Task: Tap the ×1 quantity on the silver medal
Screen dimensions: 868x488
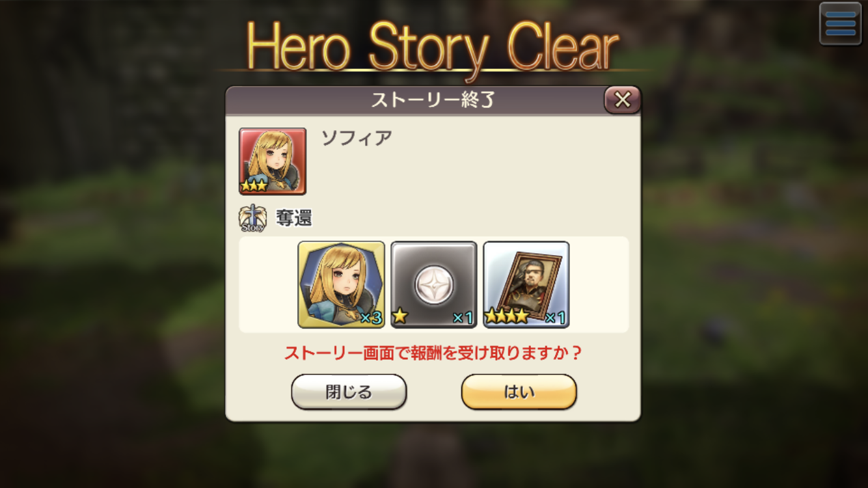Action: click(463, 318)
